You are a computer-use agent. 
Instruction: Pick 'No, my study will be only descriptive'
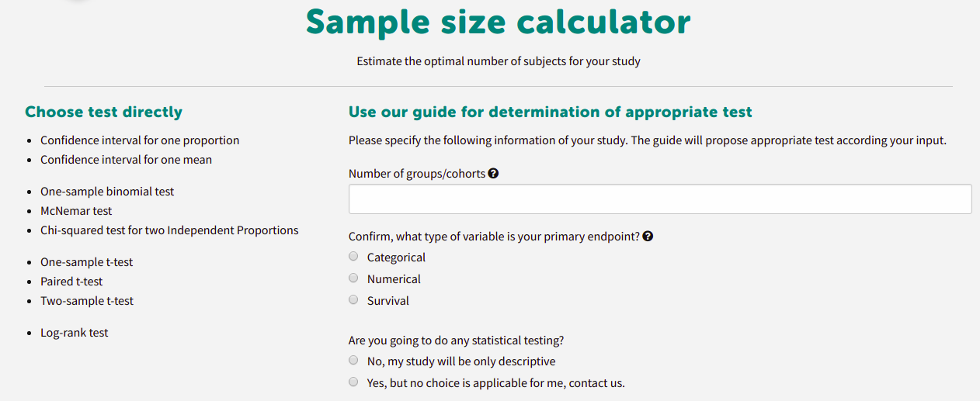[353, 361]
